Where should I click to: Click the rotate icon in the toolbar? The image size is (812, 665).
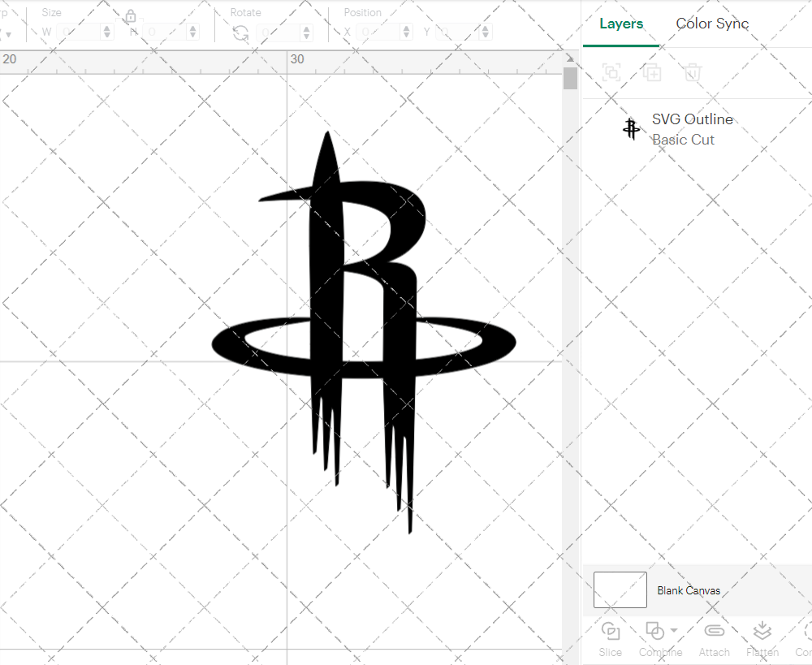pyautogui.click(x=240, y=32)
